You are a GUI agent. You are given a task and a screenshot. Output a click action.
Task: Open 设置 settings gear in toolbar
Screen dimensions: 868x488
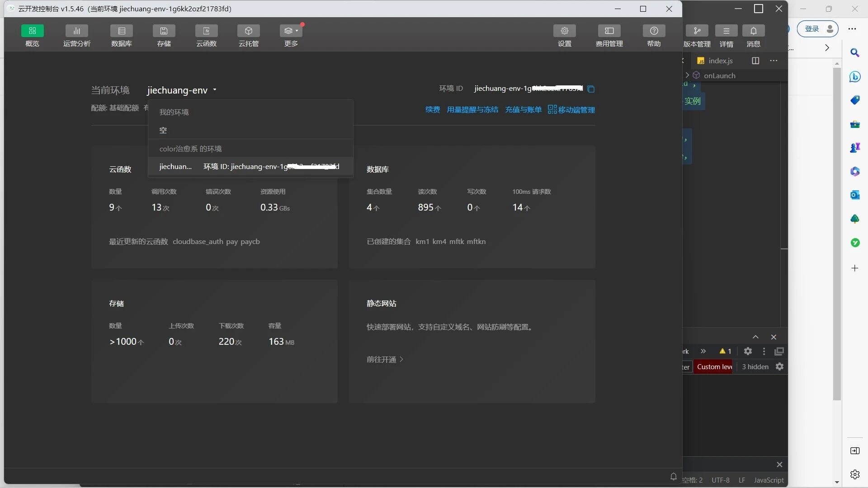coord(564,31)
